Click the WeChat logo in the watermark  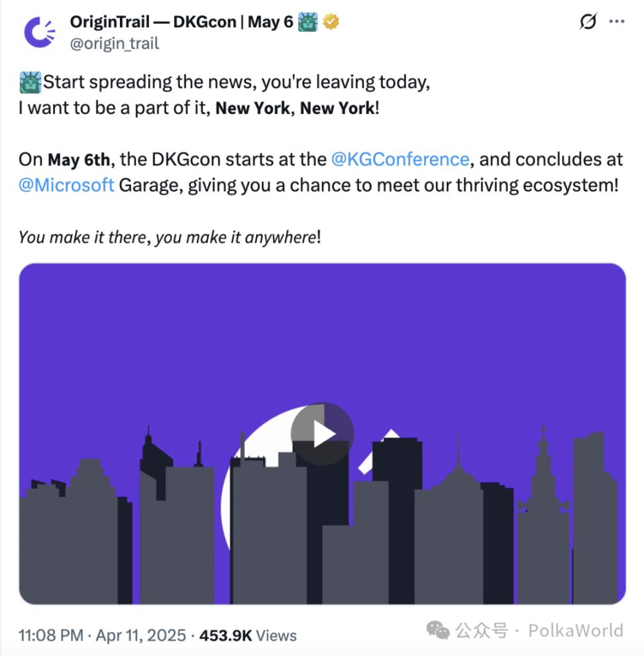438,629
